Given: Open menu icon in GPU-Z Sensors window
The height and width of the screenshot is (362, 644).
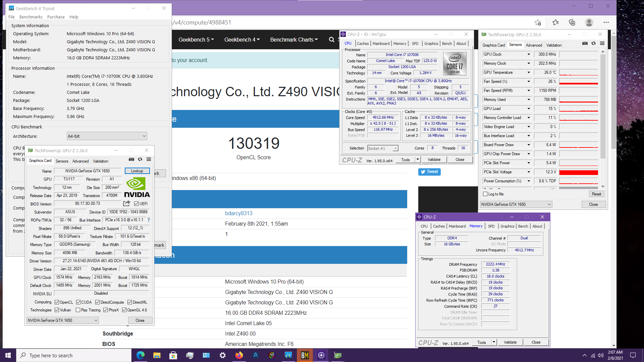Looking at the screenshot, I should (x=602, y=44).
